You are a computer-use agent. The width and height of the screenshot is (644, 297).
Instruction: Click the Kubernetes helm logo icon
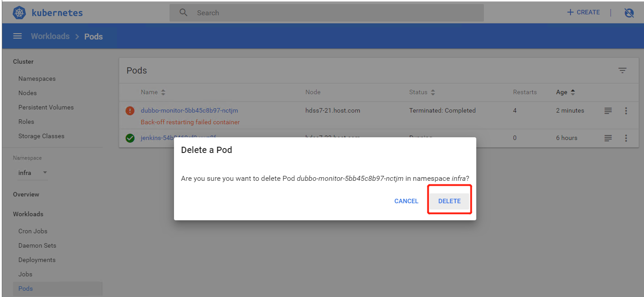19,13
